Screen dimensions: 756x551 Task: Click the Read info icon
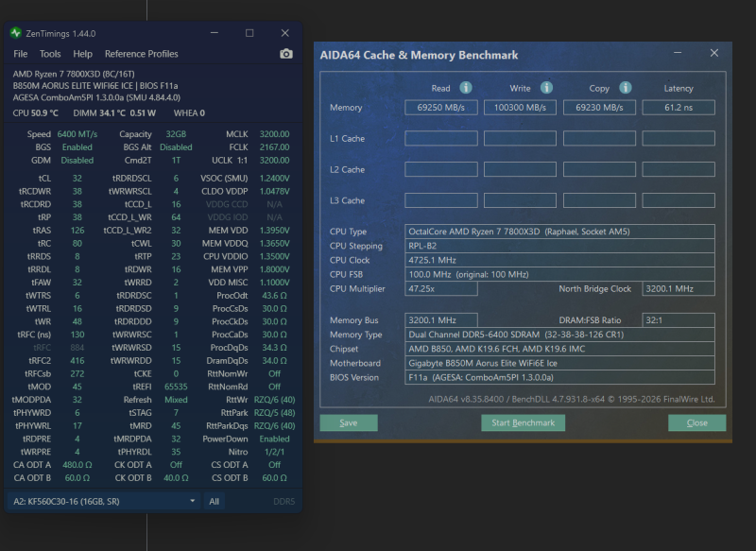click(x=465, y=88)
